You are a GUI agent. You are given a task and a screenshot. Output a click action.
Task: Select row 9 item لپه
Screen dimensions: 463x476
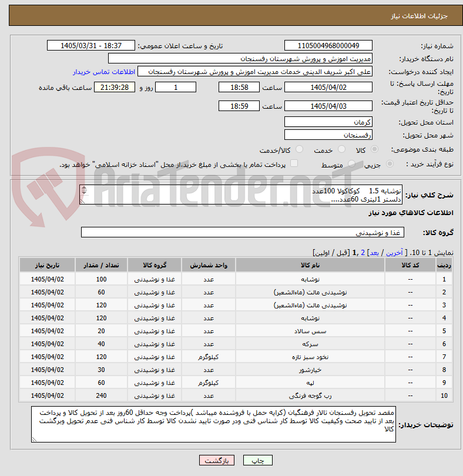coord(310,383)
